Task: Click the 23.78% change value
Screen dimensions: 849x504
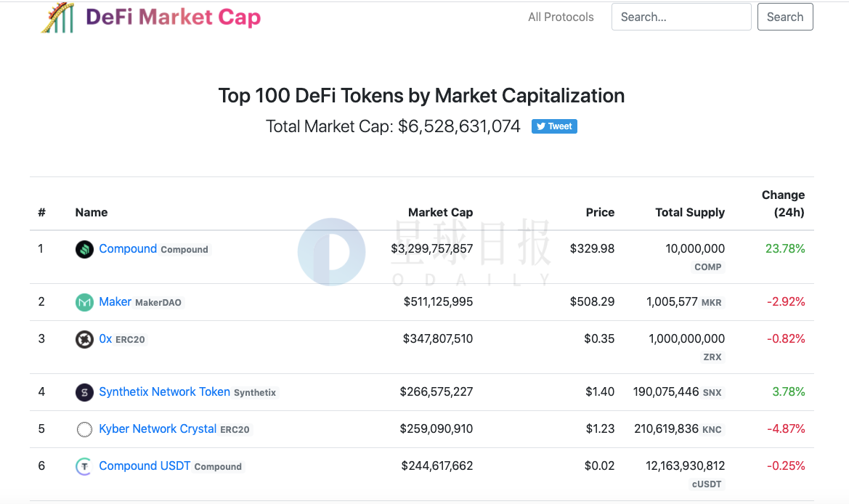Action: [x=785, y=248]
